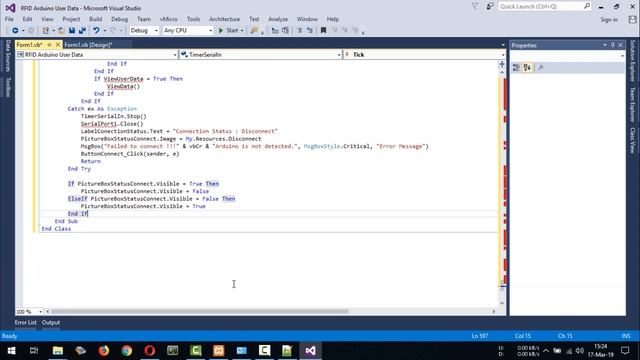Open Chrome from the taskbar
The height and width of the screenshot is (360, 640).
(127, 351)
